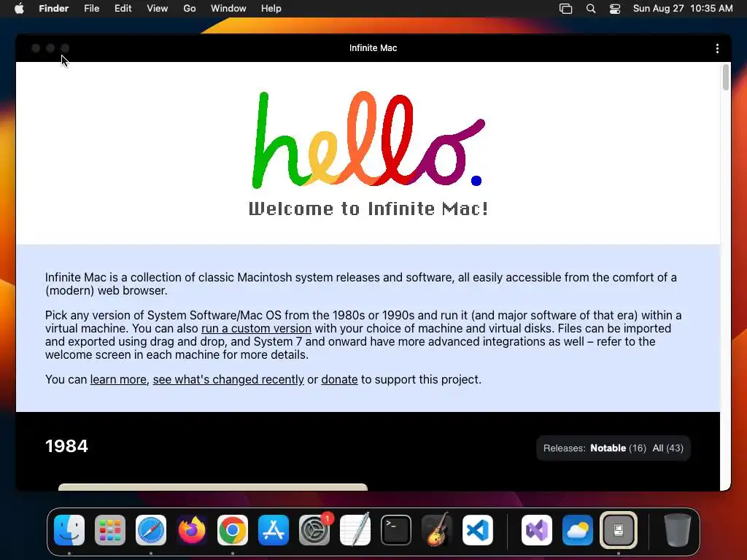Open the Weather app from the Dock

click(578, 530)
